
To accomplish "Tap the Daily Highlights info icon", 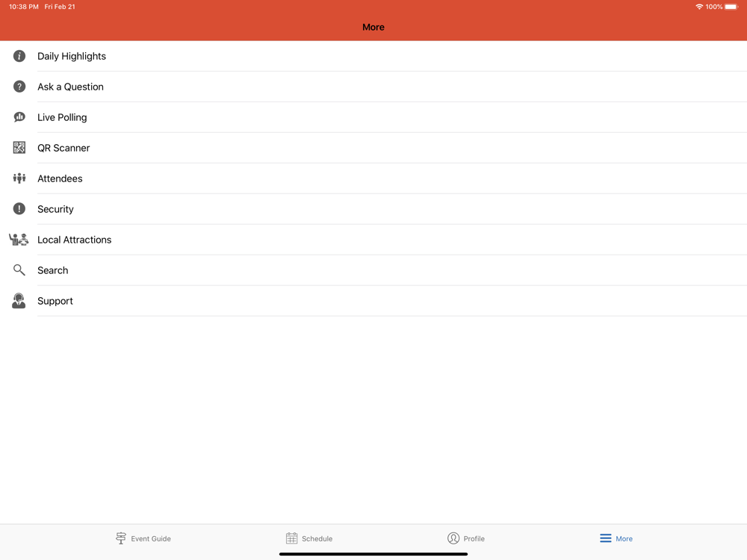I will pos(19,56).
